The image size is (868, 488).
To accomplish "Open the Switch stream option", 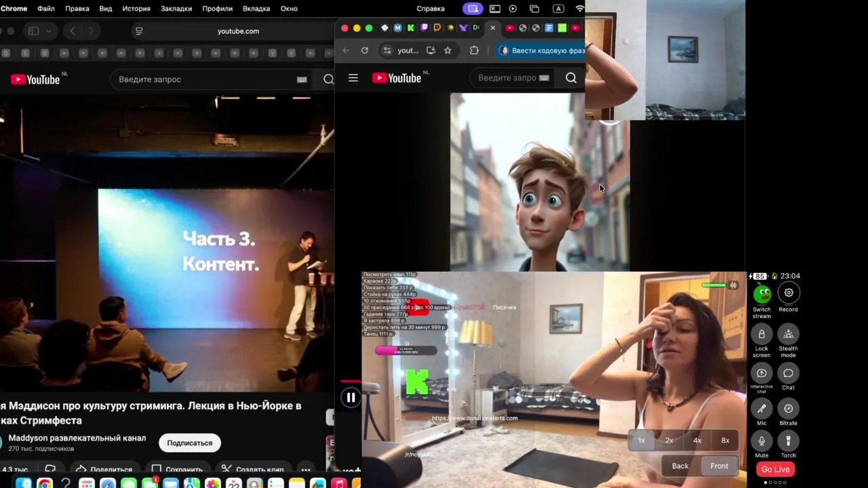I will coord(762,294).
